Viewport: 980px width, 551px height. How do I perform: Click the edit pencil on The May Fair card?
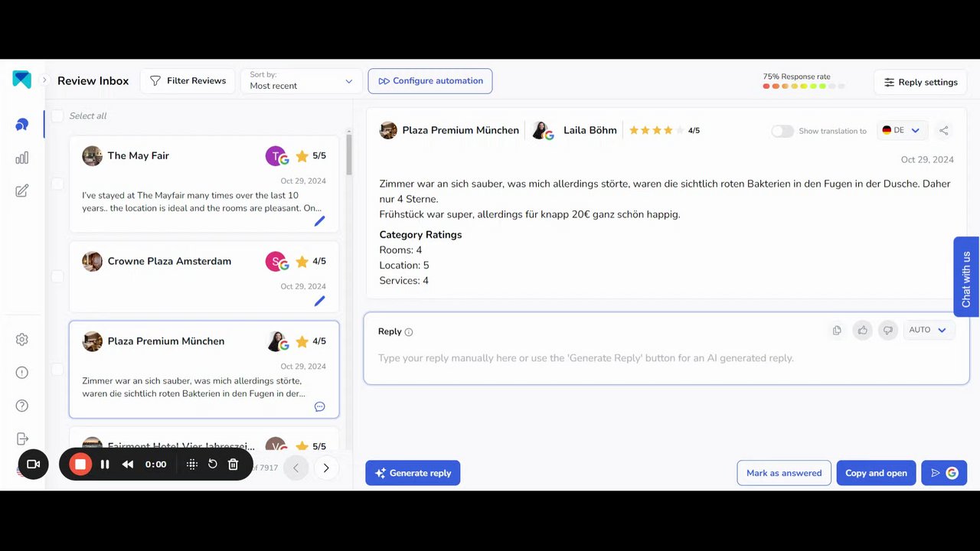pyautogui.click(x=320, y=221)
